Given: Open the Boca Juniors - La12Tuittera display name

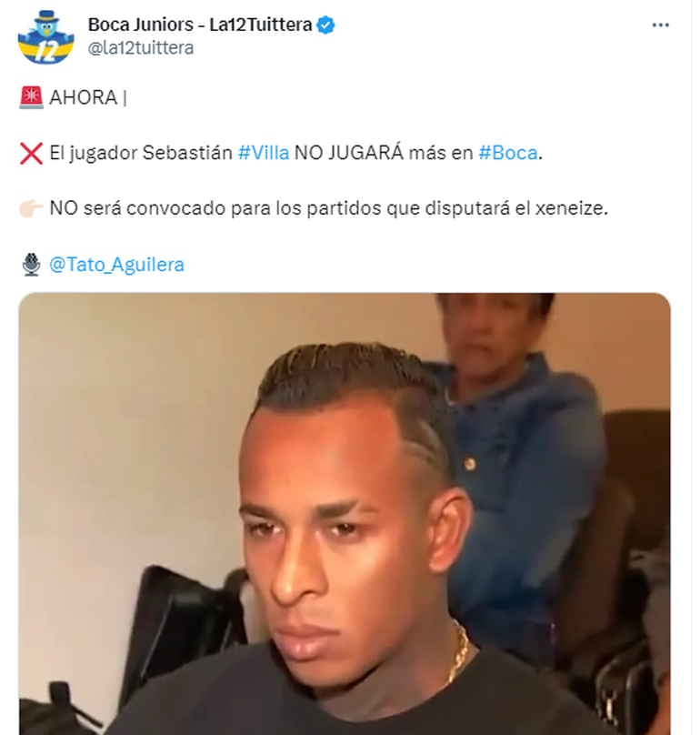Looking at the screenshot, I should pyautogui.click(x=200, y=25).
